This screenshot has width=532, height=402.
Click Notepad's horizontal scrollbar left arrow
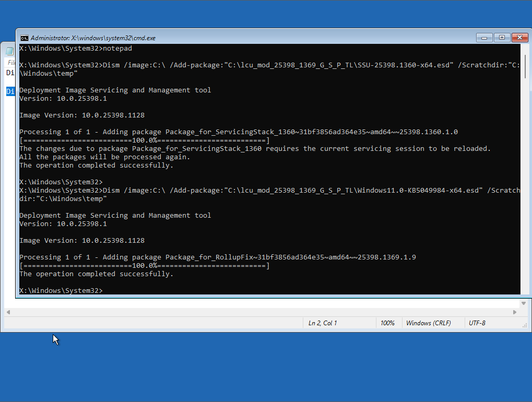(8, 312)
